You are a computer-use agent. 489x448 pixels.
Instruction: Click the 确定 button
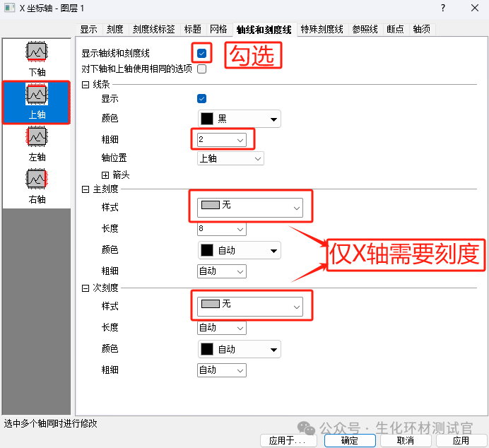pos(350,440)
